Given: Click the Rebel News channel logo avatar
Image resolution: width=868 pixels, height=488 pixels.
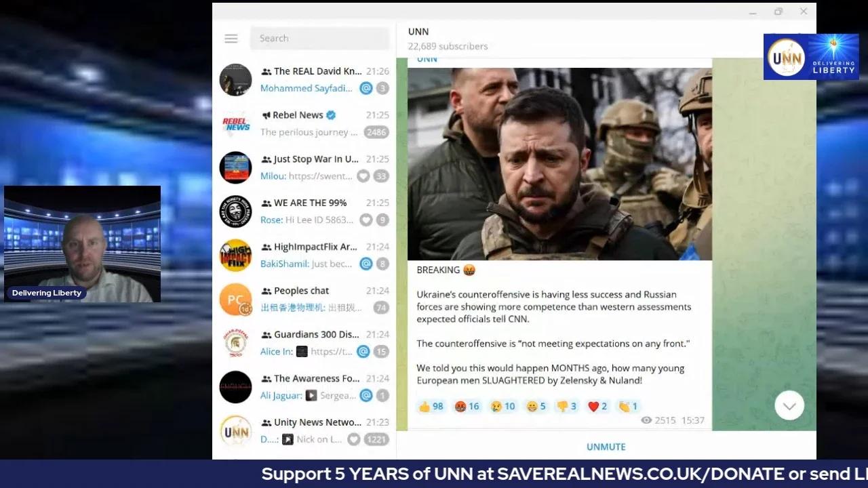Looking at the screenshot, I should click(x=235, y=123).
